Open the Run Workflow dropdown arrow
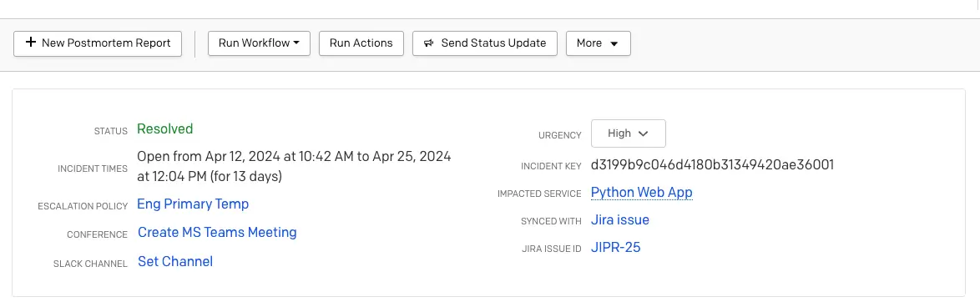Image resolution: width=980 pixels, height=307 pixels. click(x=296, y=43)
